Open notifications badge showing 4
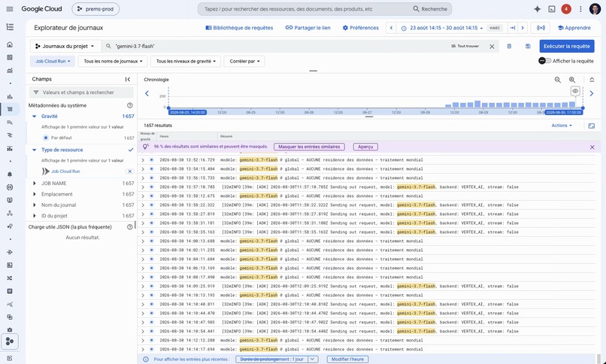 tap(566, 9)
